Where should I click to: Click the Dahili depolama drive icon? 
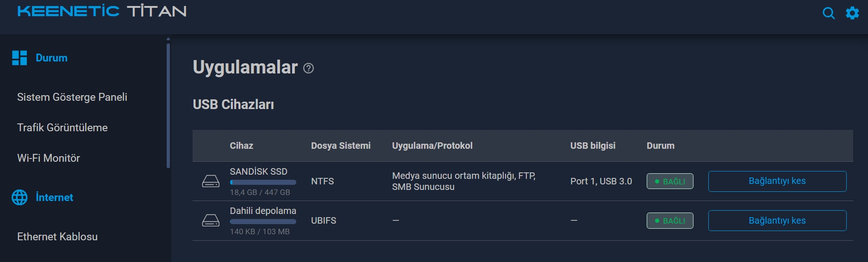coord(211,220)
